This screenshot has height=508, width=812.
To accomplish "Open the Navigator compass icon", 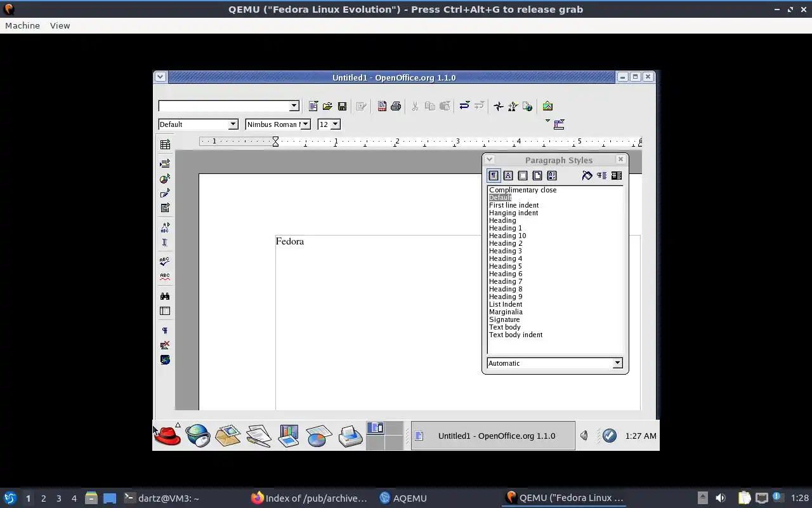I will (x=499, y=106).
